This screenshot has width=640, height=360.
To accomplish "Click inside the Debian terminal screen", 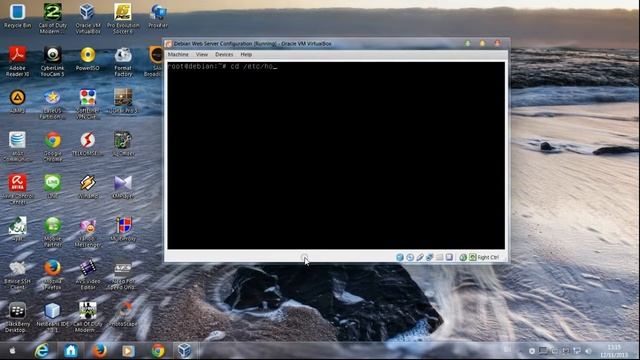I will tap(336, 156).
